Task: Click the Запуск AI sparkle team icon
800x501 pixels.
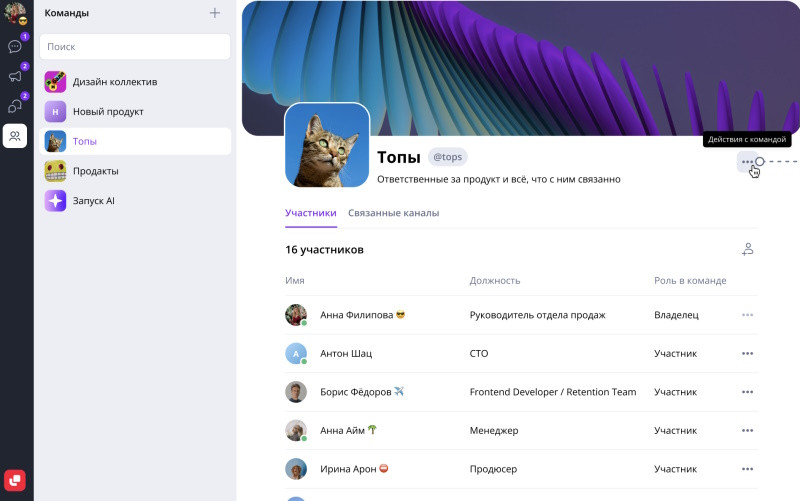Action: click(55, 201)
